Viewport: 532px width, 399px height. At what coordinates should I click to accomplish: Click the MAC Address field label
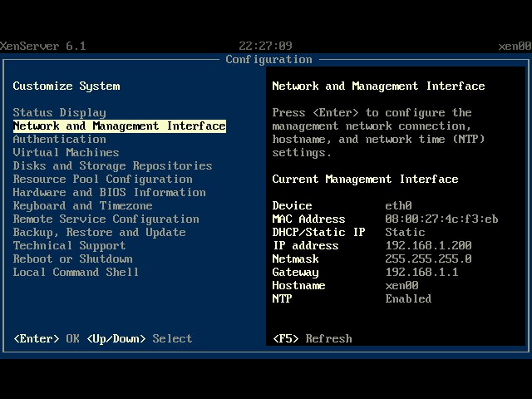point(308,219)
